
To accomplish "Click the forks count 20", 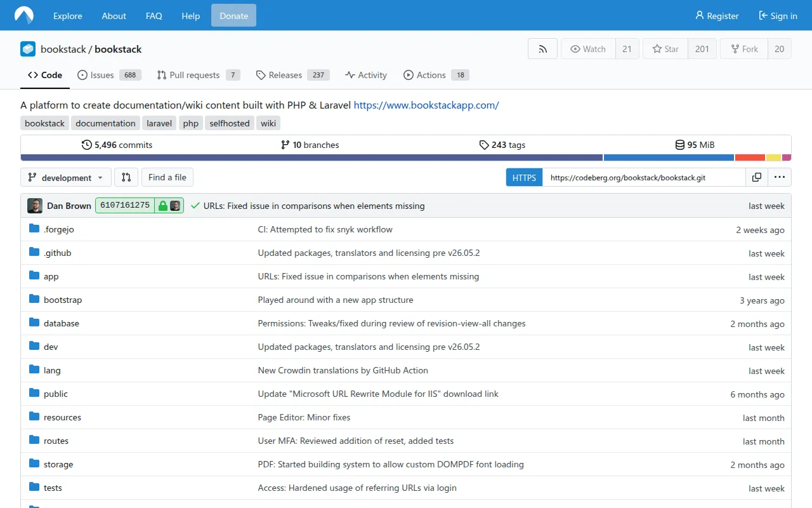I will coord(780,49).
